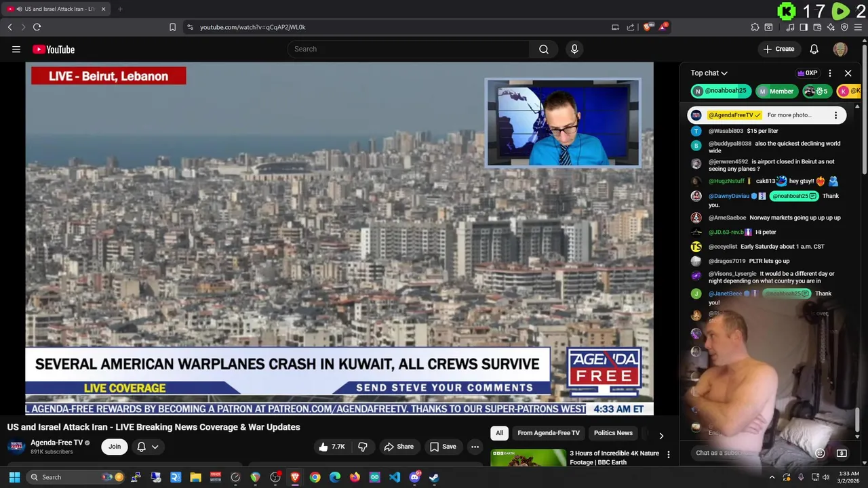
Task: Click the Agenda-Free TV channel avatar
Action: (x=16, y=447)
